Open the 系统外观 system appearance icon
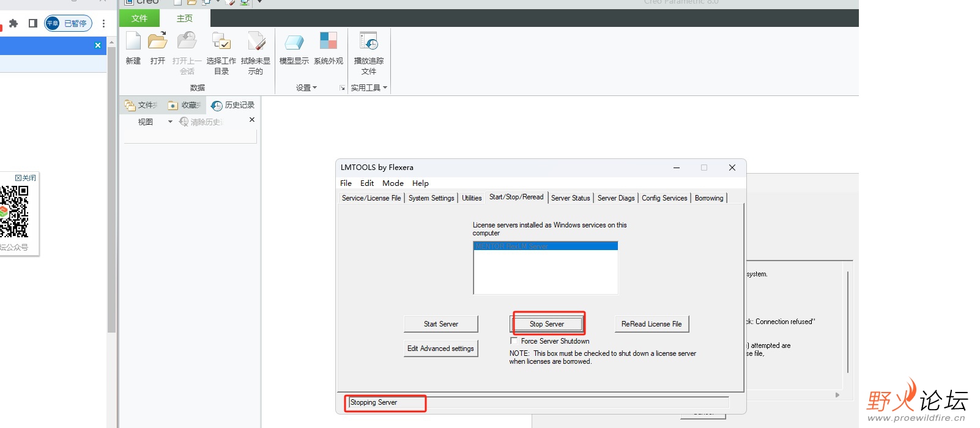The width and height of the screenshot is (980, 428). [329, 41]
